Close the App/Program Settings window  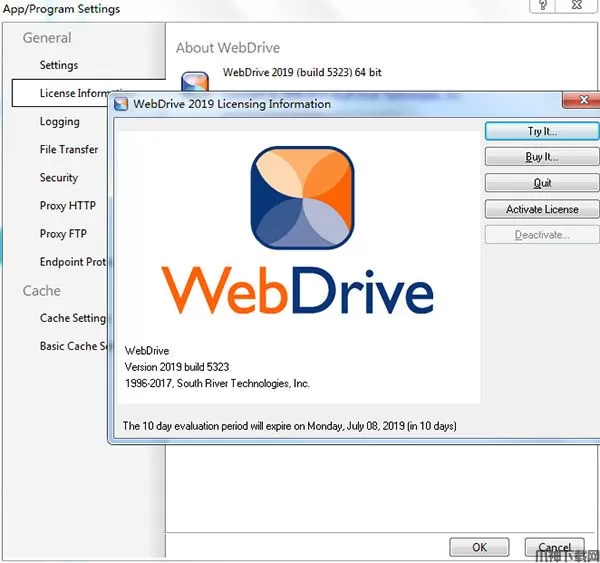(x=576, y=5)
